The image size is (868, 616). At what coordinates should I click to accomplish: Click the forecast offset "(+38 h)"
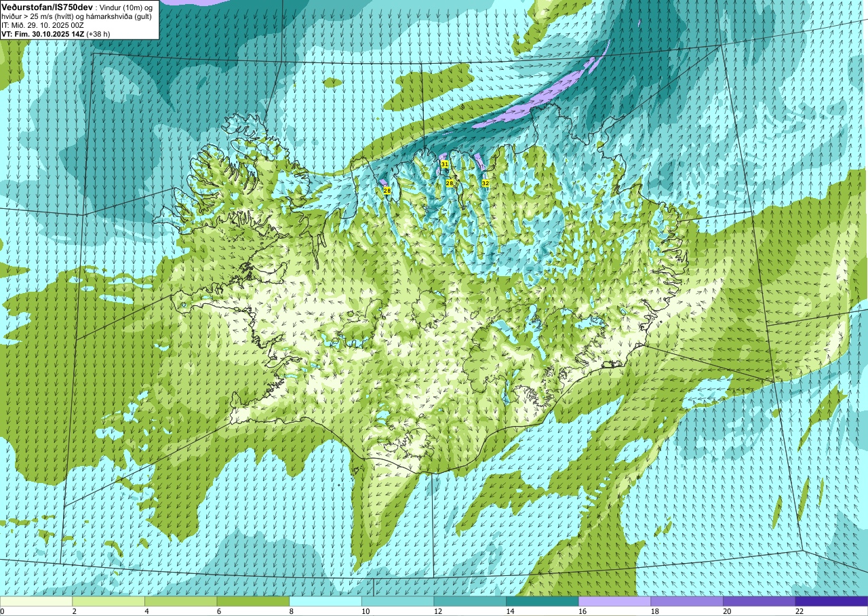[x=98, y=34]
